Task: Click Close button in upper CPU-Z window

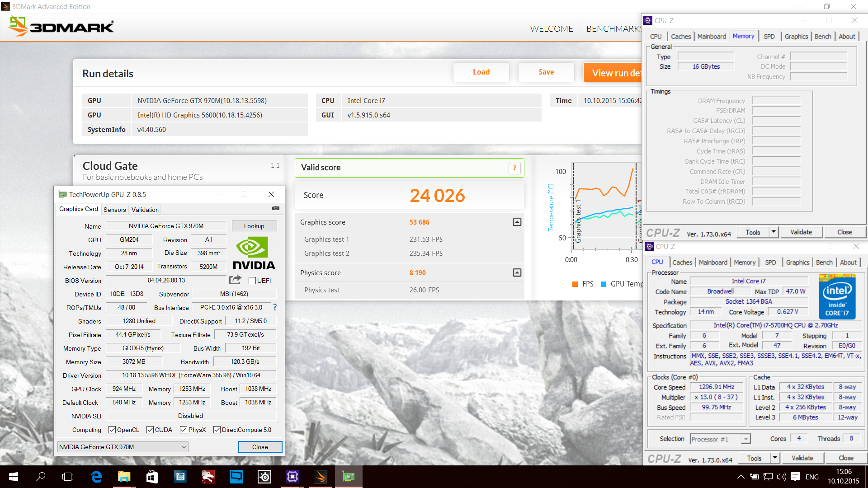Action: point(844,232)
